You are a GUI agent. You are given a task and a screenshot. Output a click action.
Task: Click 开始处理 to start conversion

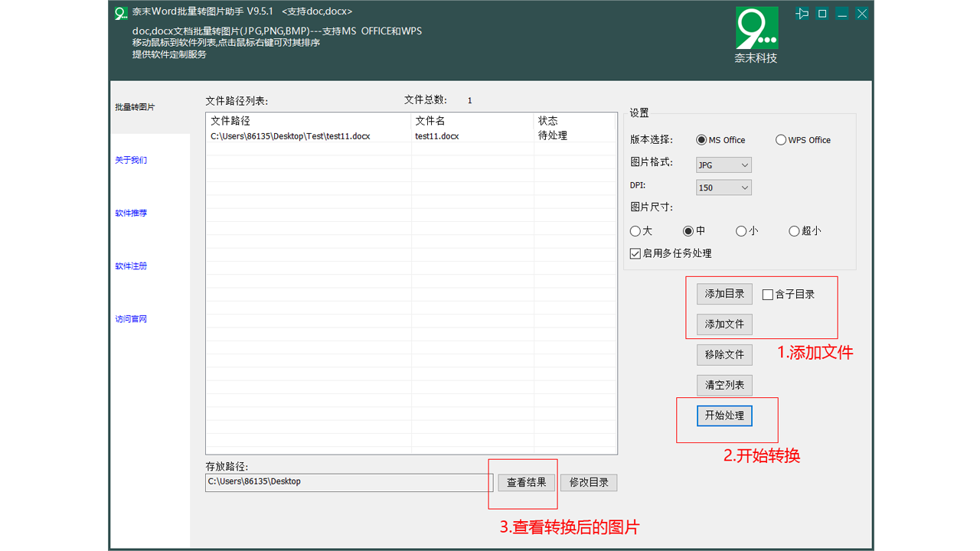[723, 416]
